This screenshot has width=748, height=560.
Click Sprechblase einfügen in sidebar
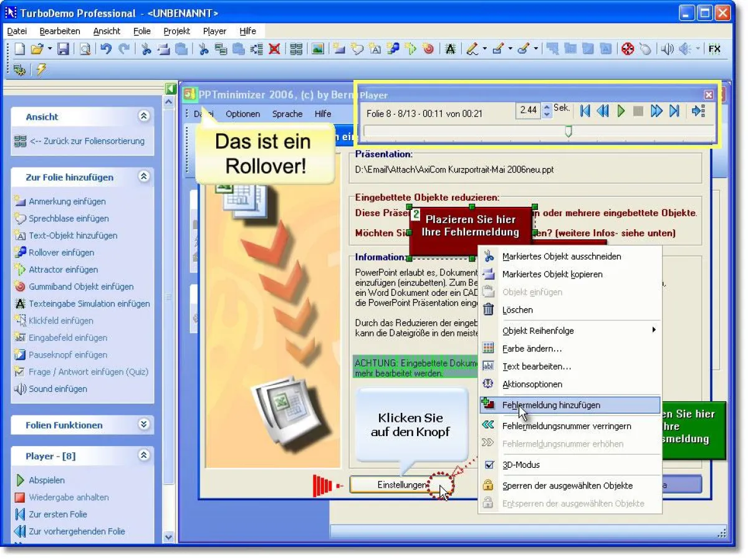click(69, 219)
